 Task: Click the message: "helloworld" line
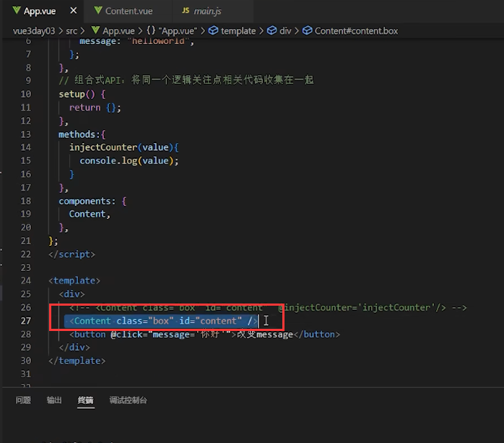coord(136,41)
